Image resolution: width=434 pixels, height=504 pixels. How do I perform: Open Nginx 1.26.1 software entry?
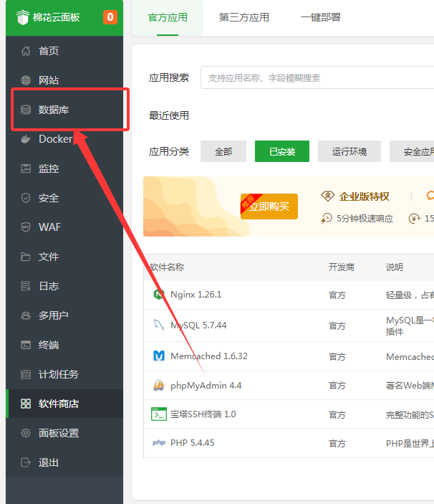click(x=196, y=295)
